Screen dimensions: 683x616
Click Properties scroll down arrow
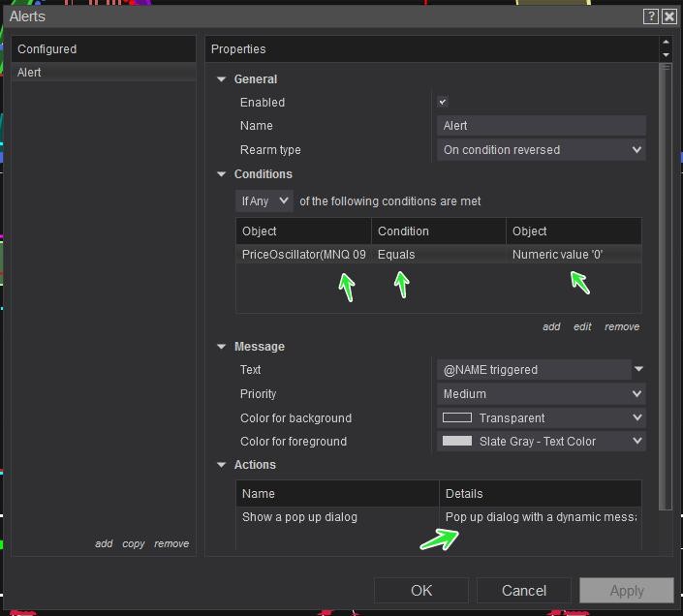tap(666, 55)
